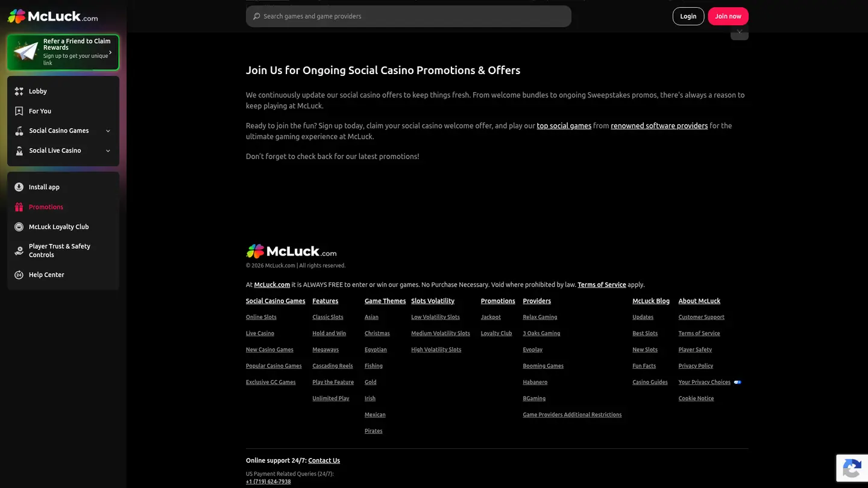Open the Live Casino footer link
The image size is (868, 488).
point(260,333)
